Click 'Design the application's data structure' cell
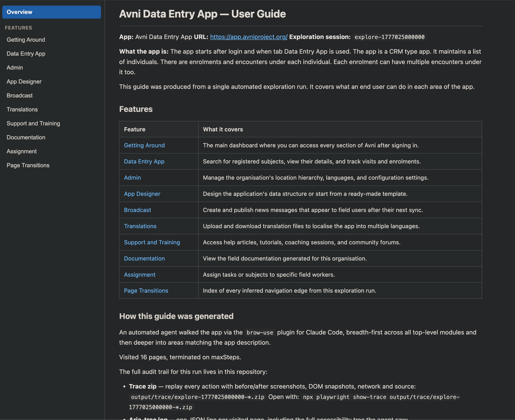Viewport: 515px width, 420px height. pyautogui.click(x=305, y=194)
